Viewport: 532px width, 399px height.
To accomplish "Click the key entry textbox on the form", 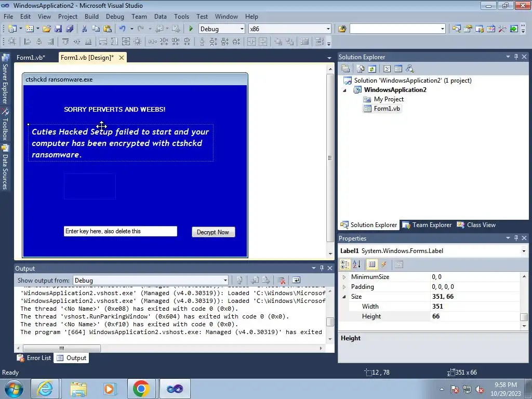I will point(121,231).
